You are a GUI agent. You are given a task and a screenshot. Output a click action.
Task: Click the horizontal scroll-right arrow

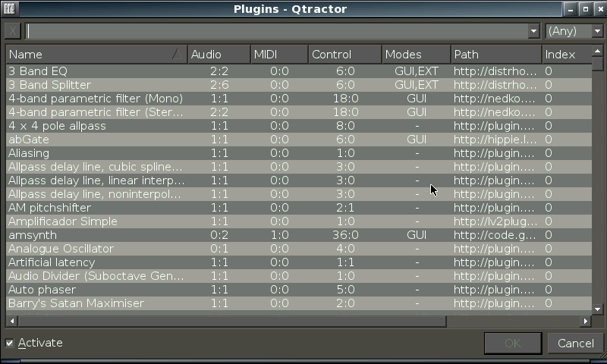[586, 321]
